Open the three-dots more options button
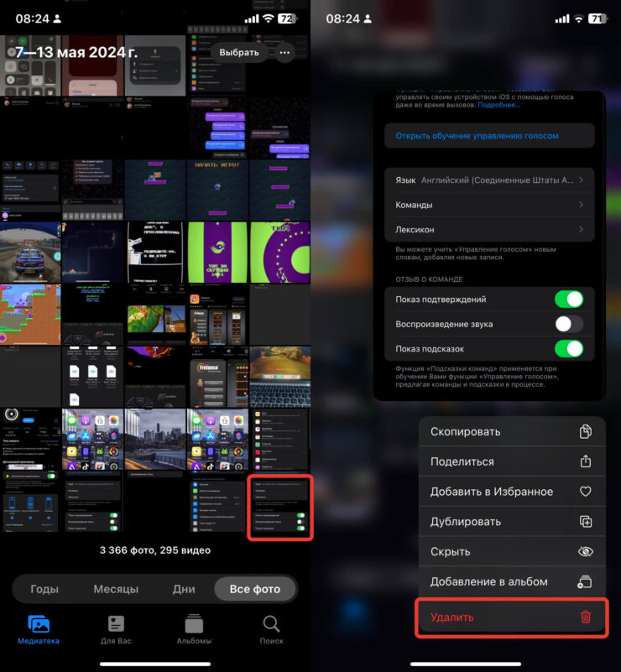This screenshot has height=672, width=621. coord(284,52)
